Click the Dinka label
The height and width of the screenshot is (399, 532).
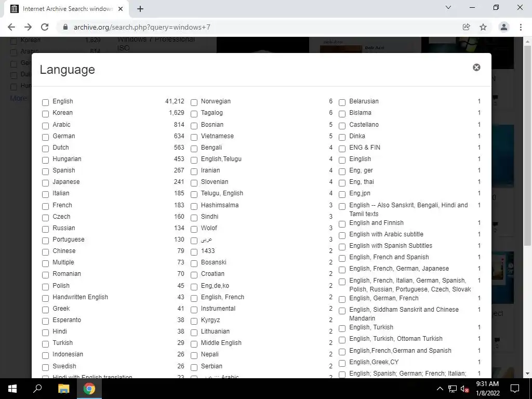click(357, 136)
